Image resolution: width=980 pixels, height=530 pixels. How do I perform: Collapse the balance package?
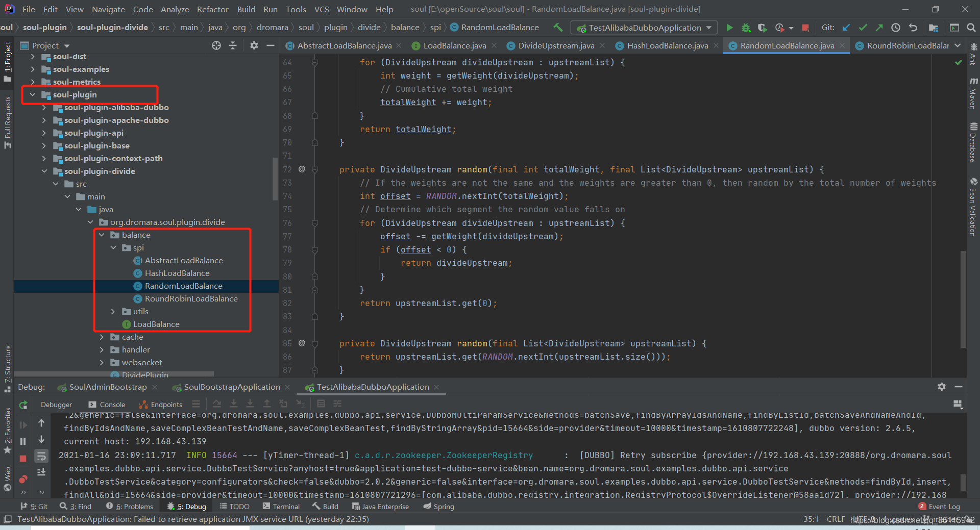(102, 235)
